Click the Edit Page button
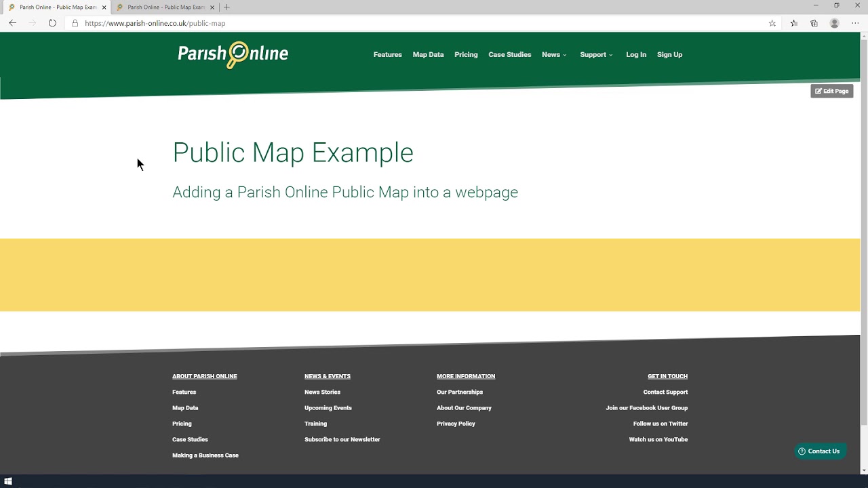Image resolution: width=868 pixels, height=488 pixels. 832,91
